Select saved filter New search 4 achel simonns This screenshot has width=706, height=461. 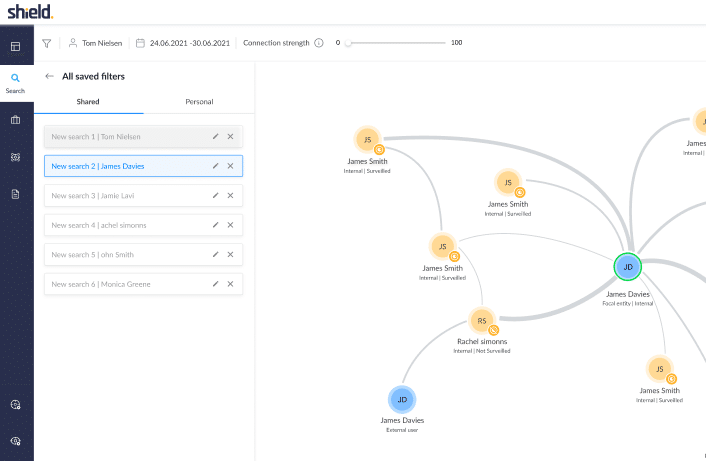[120, 225]
